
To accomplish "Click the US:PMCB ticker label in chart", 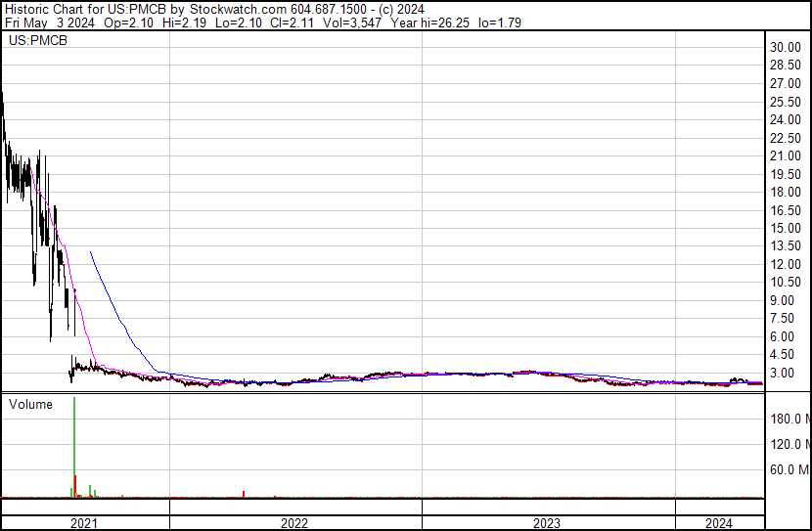I will (x=38, y=40).
